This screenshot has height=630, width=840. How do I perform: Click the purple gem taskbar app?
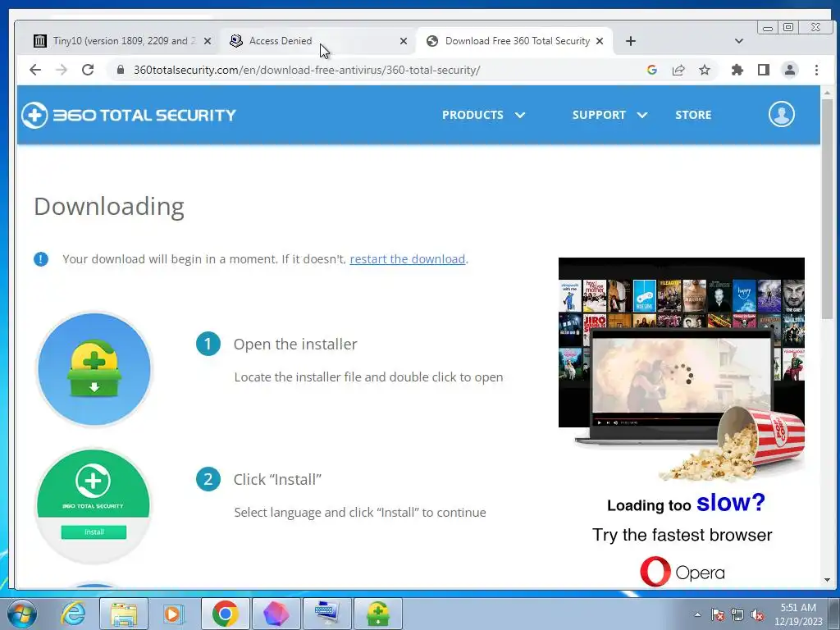[276, 614]
